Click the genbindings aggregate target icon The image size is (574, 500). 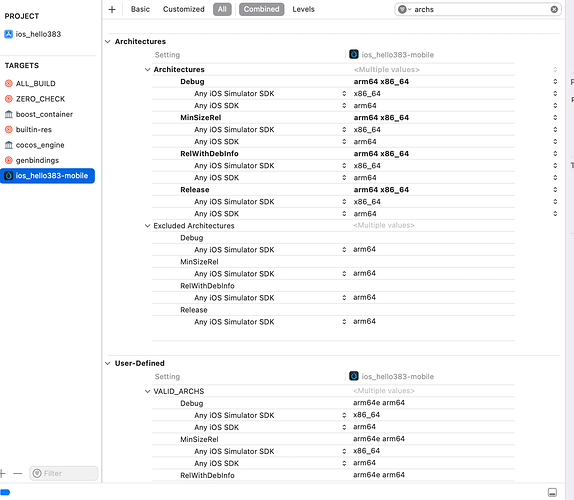8,160
